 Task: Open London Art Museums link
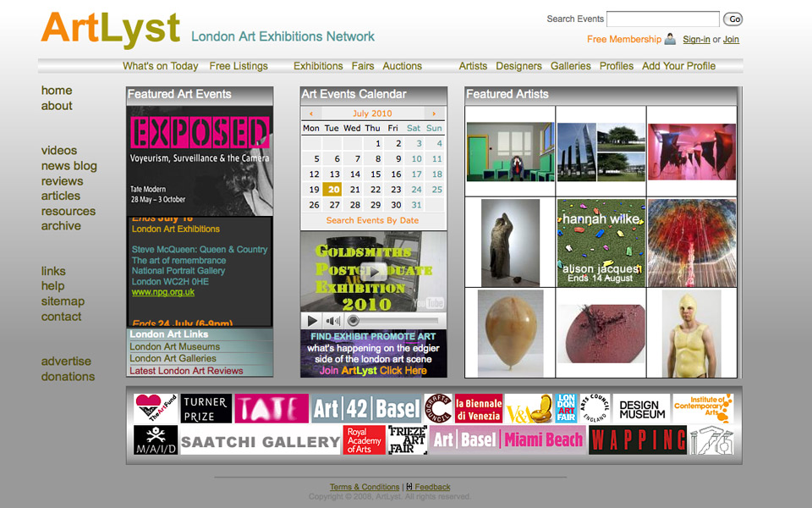point(174,346)
